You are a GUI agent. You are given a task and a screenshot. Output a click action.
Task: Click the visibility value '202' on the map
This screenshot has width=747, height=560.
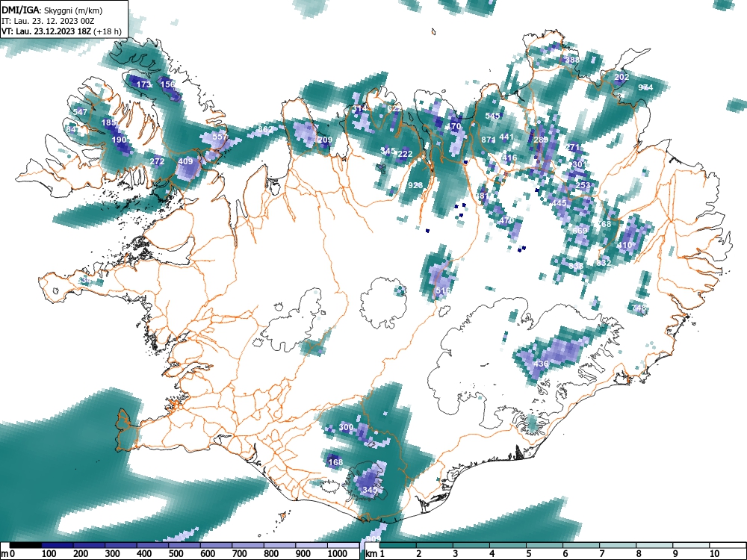pos(622,77)
